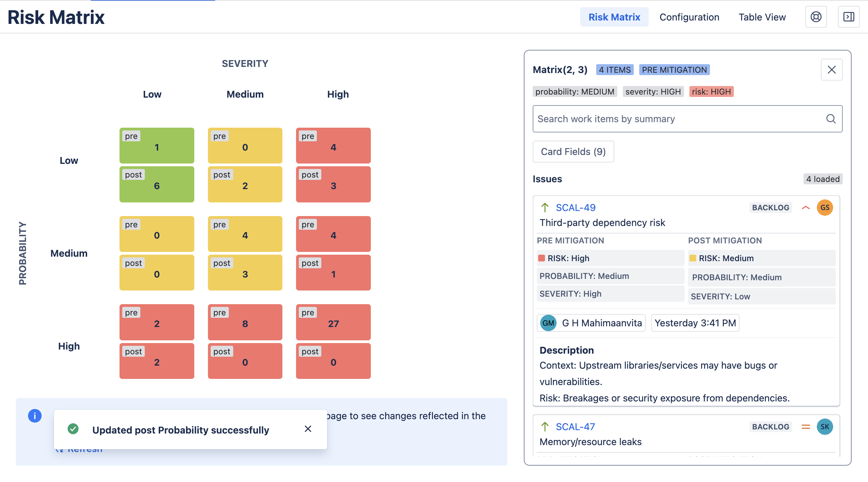Click the GS assignee avatar on SCAL-49
This screenshot has width=868, height=482.
pos(825,208)
